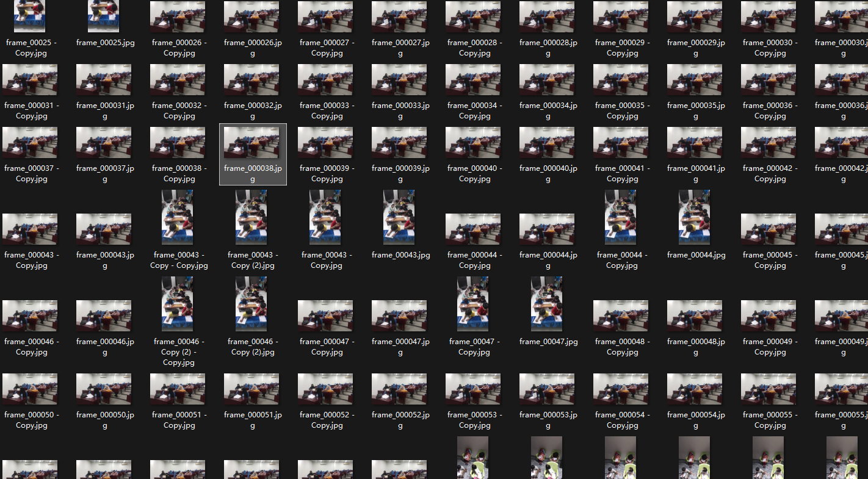Image resolution: width=868 pixels, height=479 pixels.
Task: Select the portrait frame_00043.jpg thumbnail
Action: click(x=399, y=217)
